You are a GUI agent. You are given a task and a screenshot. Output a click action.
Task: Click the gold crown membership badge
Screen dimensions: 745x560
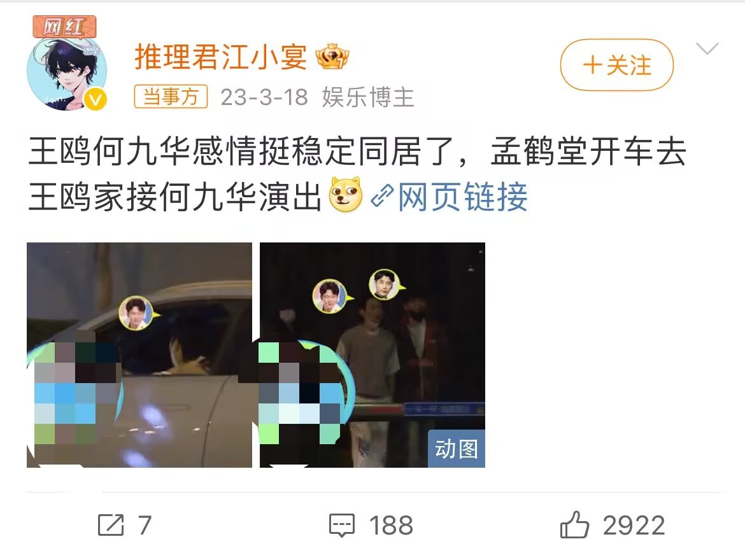pos(332,57)
